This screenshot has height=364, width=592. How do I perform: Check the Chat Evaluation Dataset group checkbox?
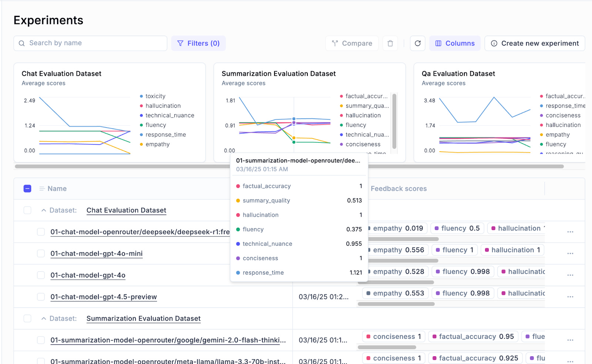27,210
